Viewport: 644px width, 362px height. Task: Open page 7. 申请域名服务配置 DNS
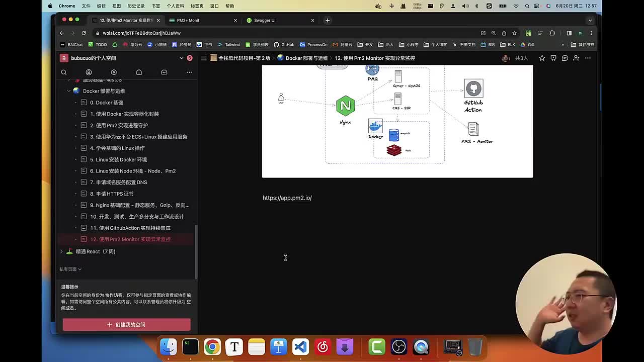pos(119,182)
